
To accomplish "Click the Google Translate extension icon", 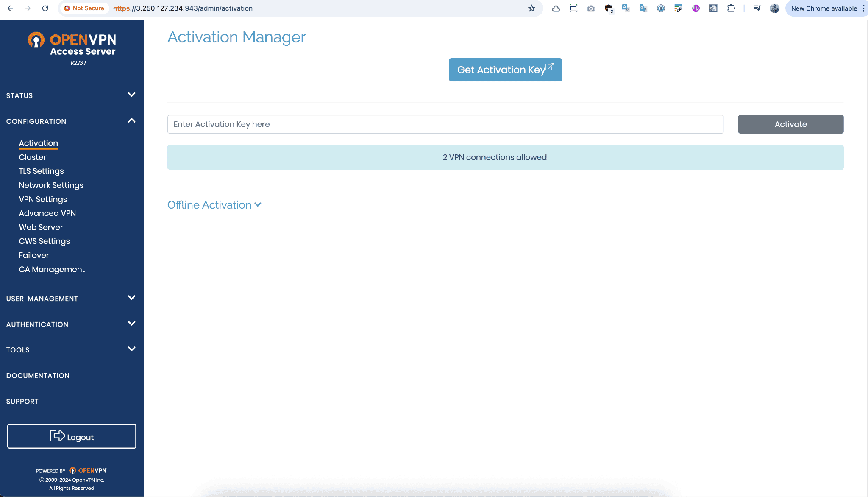I will [x=643, y=8].
